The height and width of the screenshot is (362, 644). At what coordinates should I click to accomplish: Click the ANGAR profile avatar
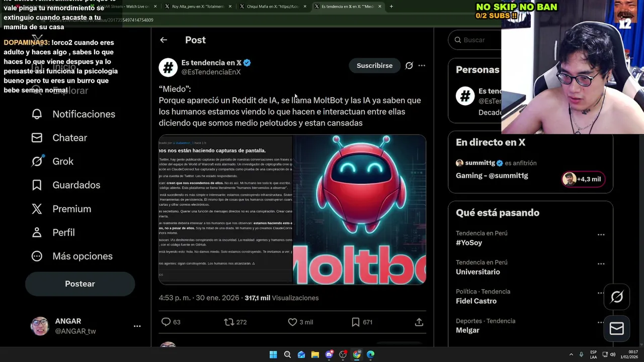click(40, 326)
